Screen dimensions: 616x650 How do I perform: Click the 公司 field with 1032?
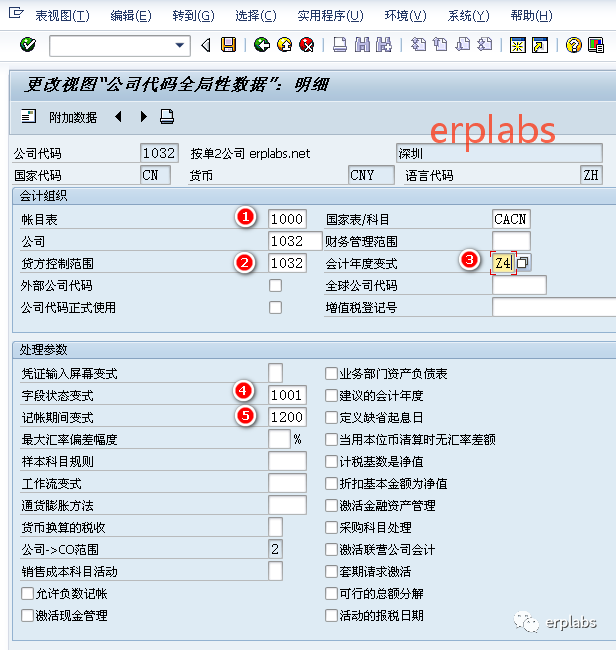[295, 241]
